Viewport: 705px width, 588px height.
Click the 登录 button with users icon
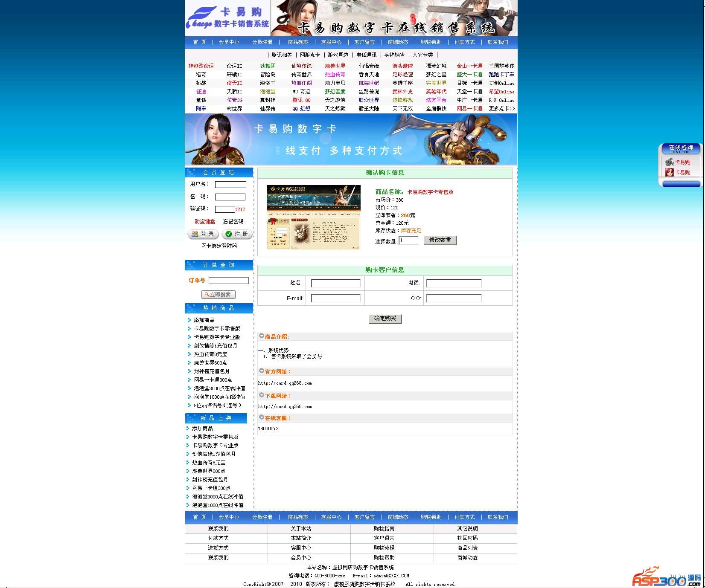click(x=203, y=234)
